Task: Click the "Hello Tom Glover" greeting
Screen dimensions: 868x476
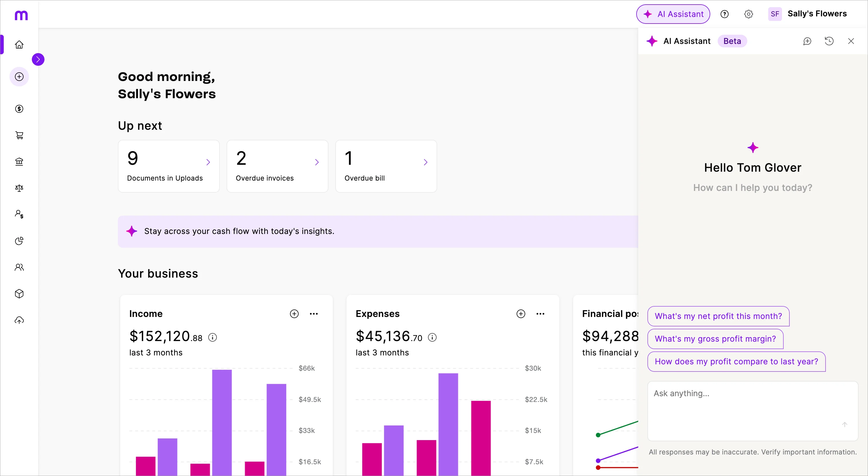Action: (x=752, y=168)
